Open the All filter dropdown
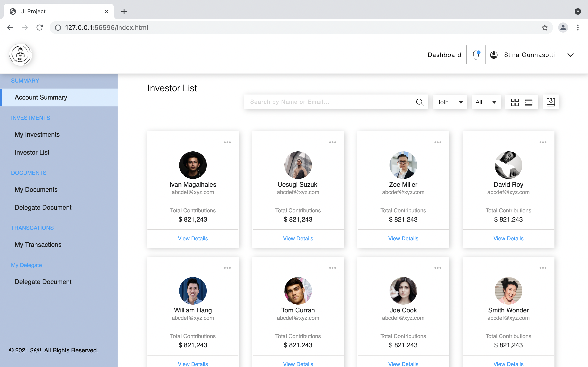The width and height of the screenshot is (588, 367). (486, 102)
